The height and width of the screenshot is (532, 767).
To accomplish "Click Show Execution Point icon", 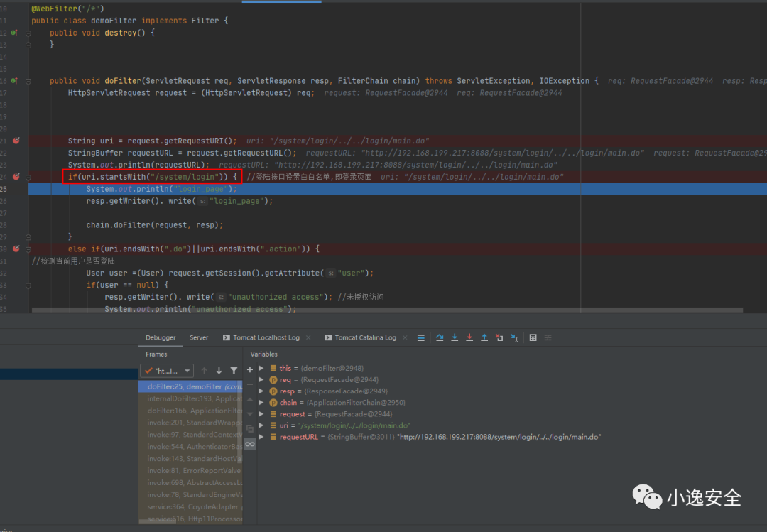I will [x=420, y=337].
